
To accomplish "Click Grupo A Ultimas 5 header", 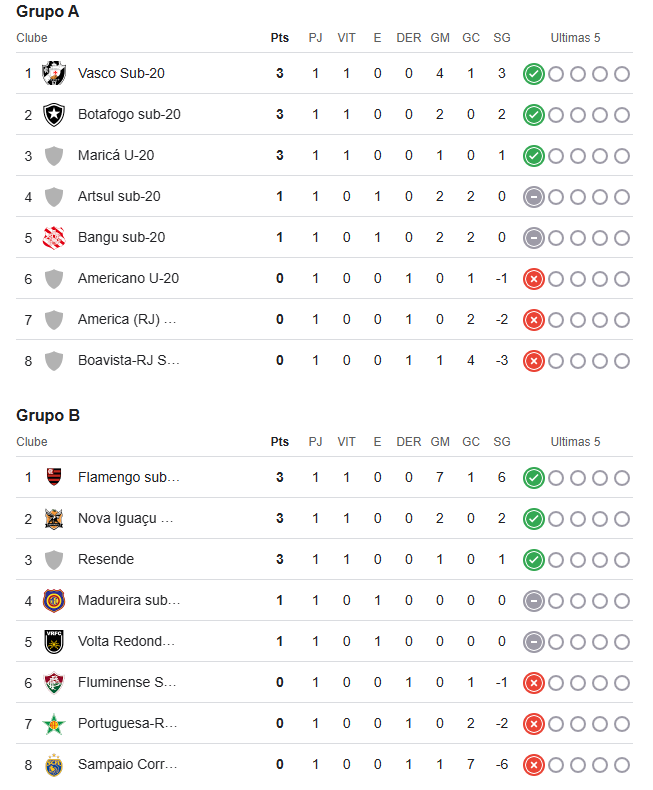I will click(x=575, y=38).
